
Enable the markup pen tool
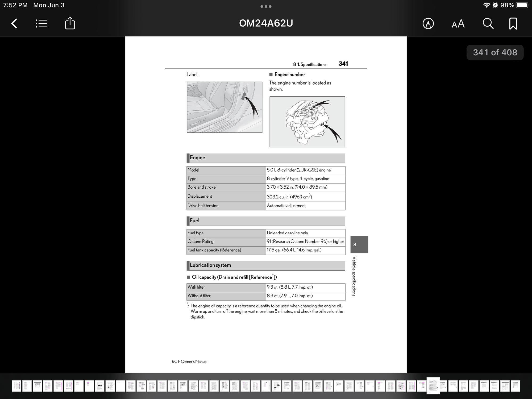tap(428, 24)
